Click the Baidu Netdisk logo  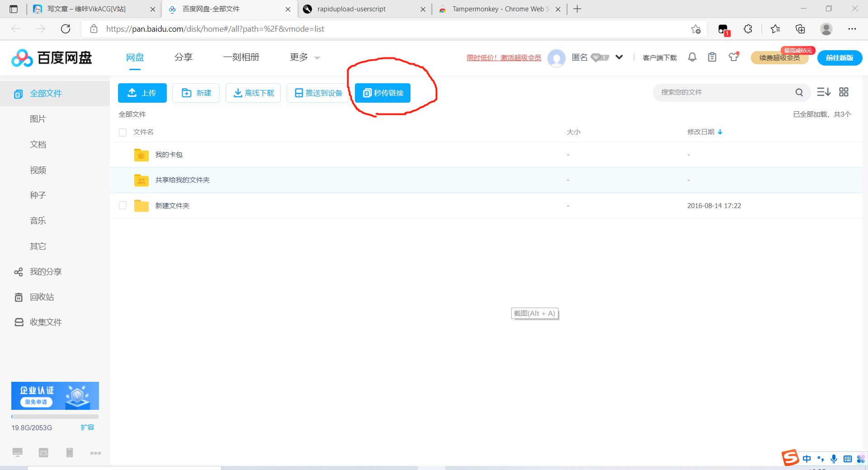(52, 58)
